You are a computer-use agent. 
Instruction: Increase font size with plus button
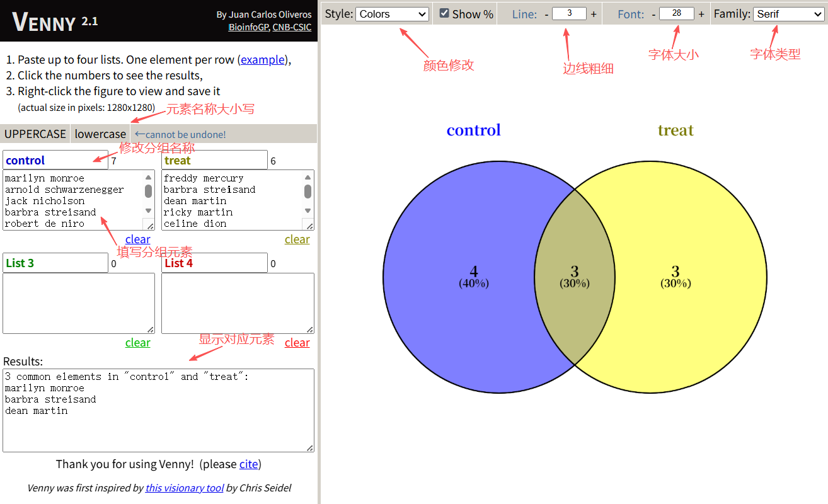click(x=701, y=14)
